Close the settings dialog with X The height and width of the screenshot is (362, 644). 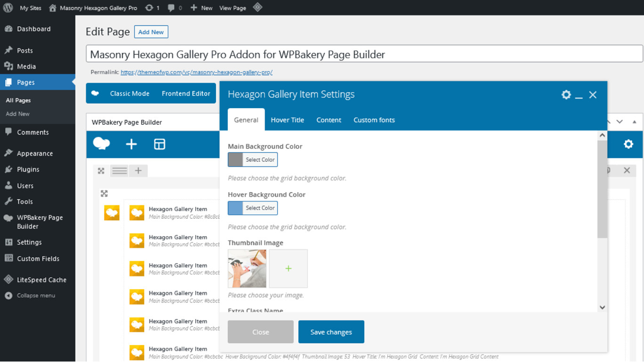(x=593, y=95)
